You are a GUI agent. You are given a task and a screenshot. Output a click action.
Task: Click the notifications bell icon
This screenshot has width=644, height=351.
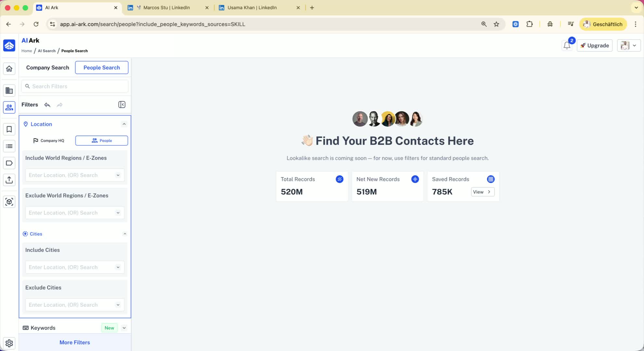pyautogui.click(x=567, y=45)
